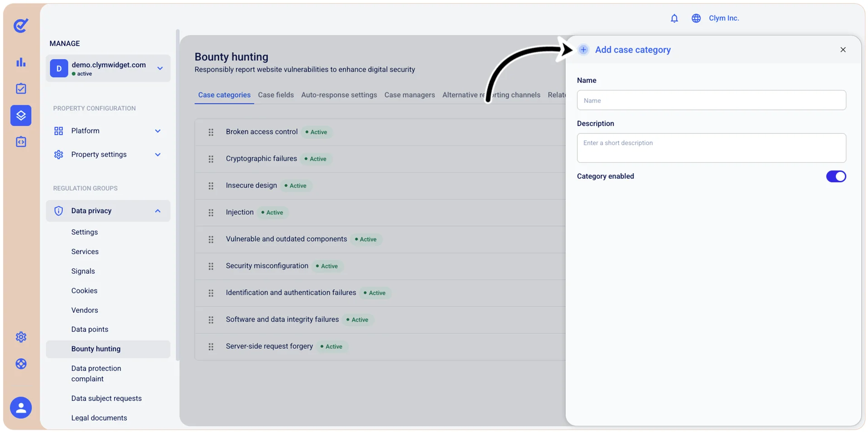
Task: Open the help lifebuoy icon
Action: [x=21, y=364]
